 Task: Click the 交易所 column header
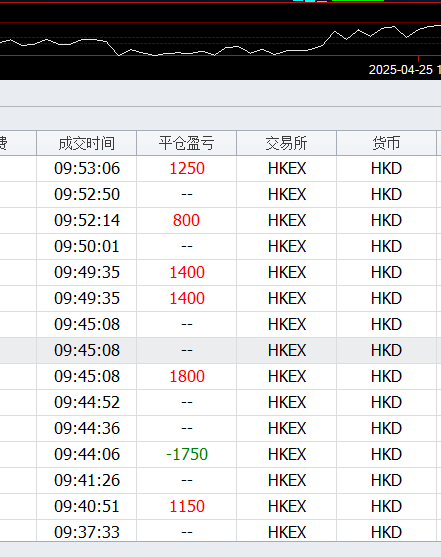[286, 143]
